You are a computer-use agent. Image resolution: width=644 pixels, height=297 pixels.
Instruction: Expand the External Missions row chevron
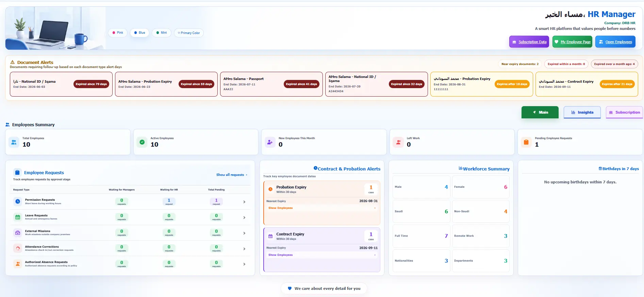244,233
